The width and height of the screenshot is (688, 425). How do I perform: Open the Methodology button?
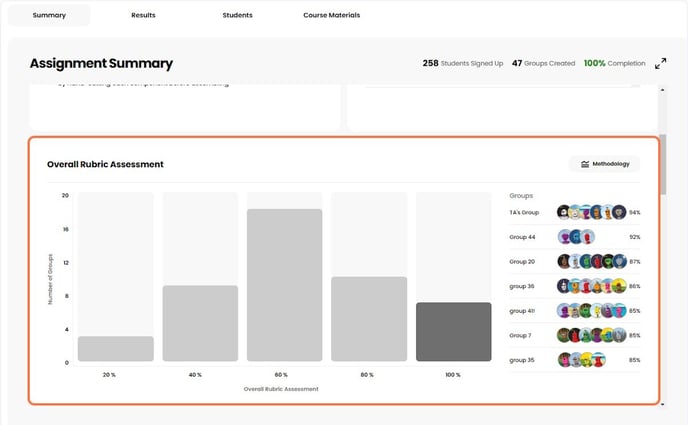coord(604,164)
